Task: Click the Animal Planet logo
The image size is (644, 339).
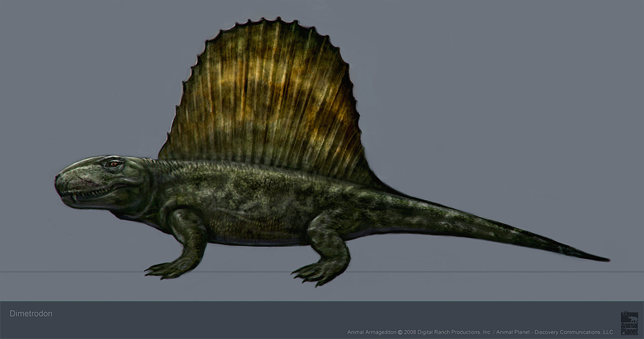Action: tap(629, 323)
